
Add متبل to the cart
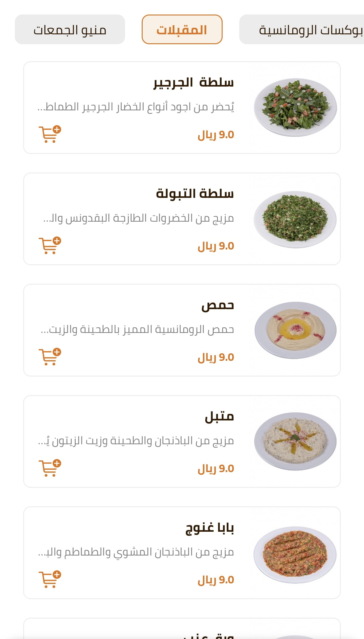[49, 468]
